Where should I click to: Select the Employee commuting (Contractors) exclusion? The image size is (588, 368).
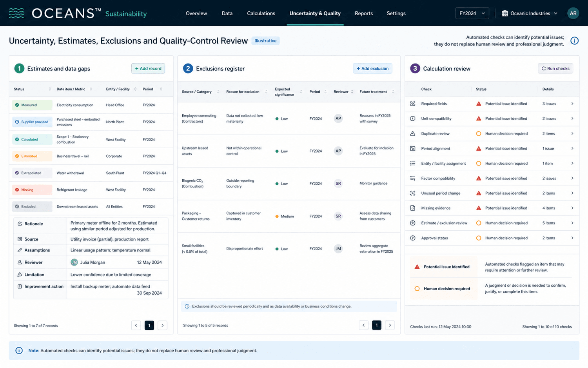[x=289, y=118]
